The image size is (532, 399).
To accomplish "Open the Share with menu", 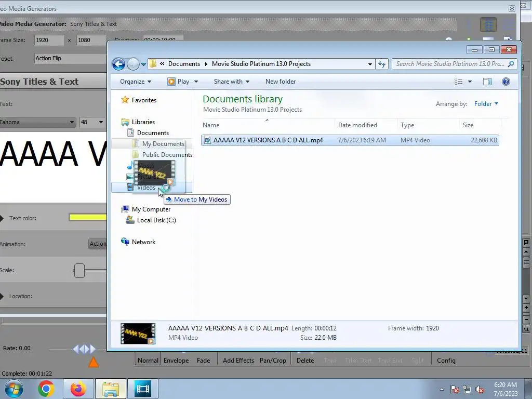I will point(231,82).
